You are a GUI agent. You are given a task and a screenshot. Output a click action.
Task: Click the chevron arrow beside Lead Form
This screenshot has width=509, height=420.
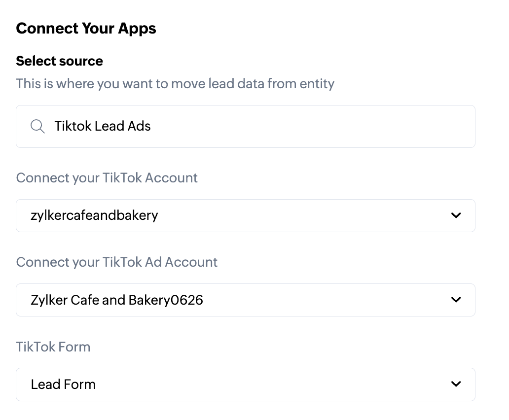[456, 384]
